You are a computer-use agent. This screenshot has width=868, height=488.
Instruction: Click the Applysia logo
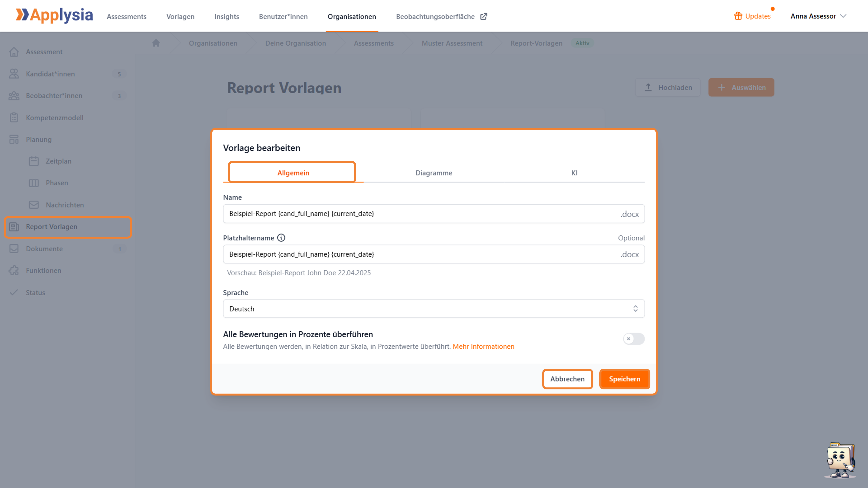coord(54,16)
